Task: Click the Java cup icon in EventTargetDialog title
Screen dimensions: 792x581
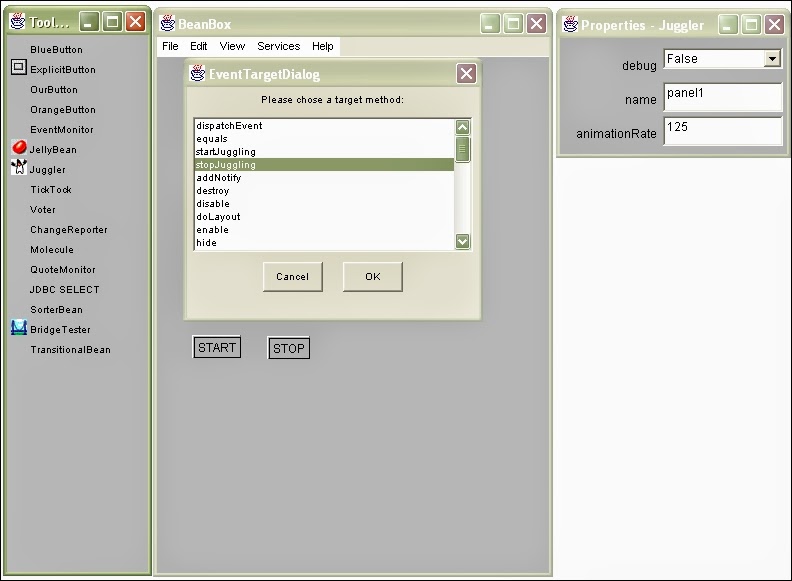Action: (197, 73)
